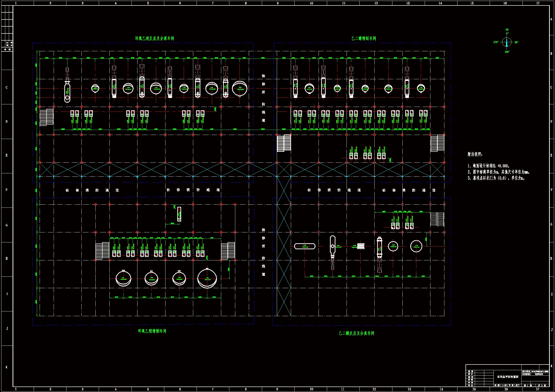Select the staircase symbol left of the lower pump row
555x392 pixels.
pyautogui.click(x=102, y=251)
